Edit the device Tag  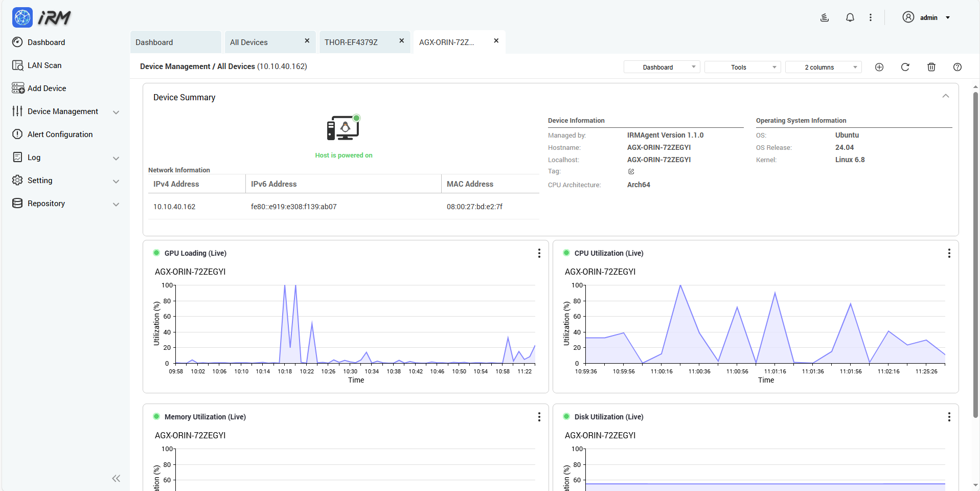click(631, 171)
